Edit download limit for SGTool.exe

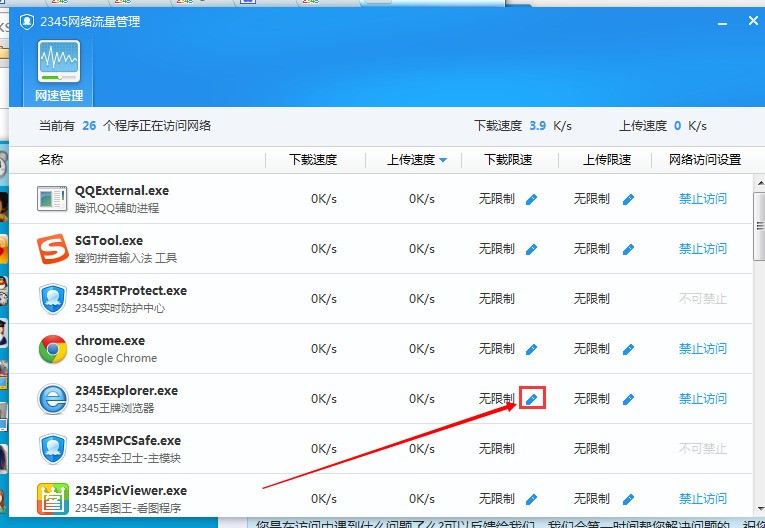point(531,249)
